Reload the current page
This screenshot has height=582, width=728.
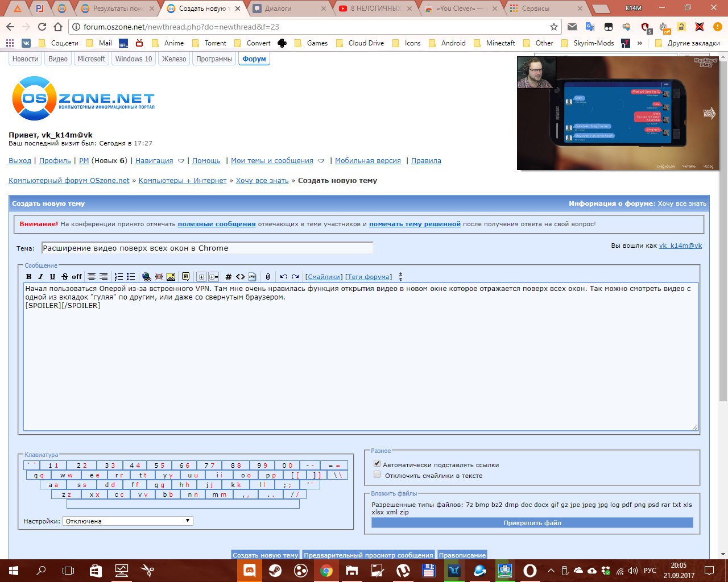42,27
